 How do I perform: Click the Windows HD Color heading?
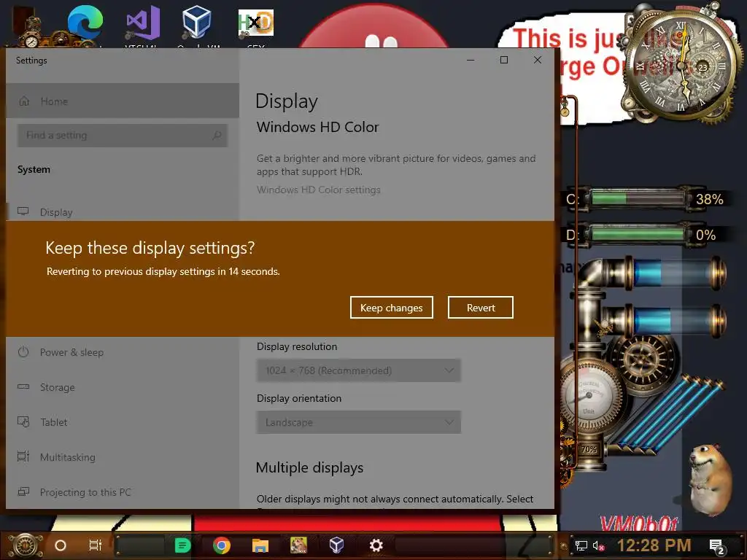[318, 127]
